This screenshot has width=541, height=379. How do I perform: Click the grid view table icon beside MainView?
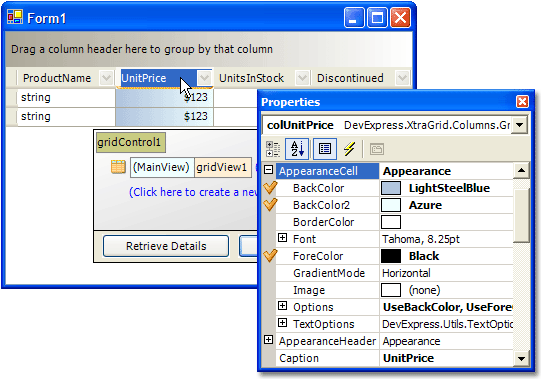[x=118, y=167]
